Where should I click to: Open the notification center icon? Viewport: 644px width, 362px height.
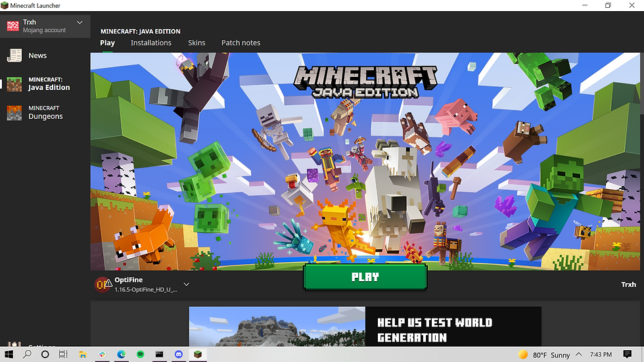click(x=627, y=354)
